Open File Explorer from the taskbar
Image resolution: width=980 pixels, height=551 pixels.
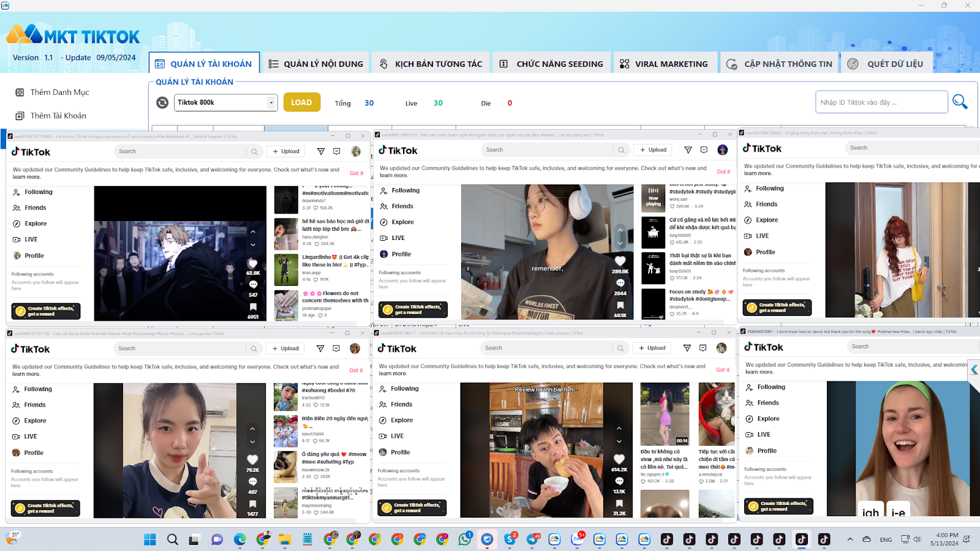tap(285, 539)
